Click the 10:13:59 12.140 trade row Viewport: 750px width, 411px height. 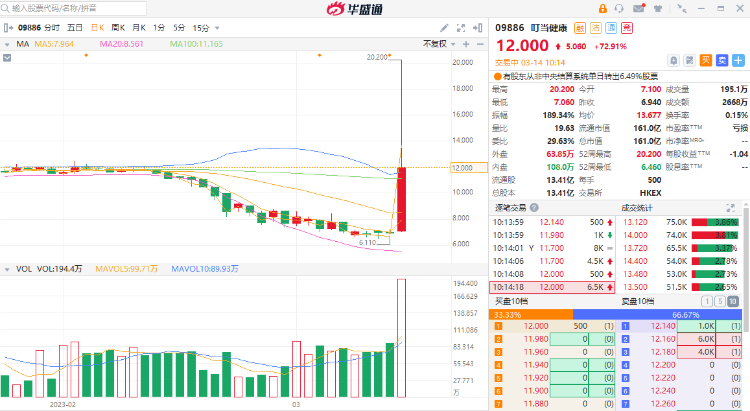[x=552, y=222]
